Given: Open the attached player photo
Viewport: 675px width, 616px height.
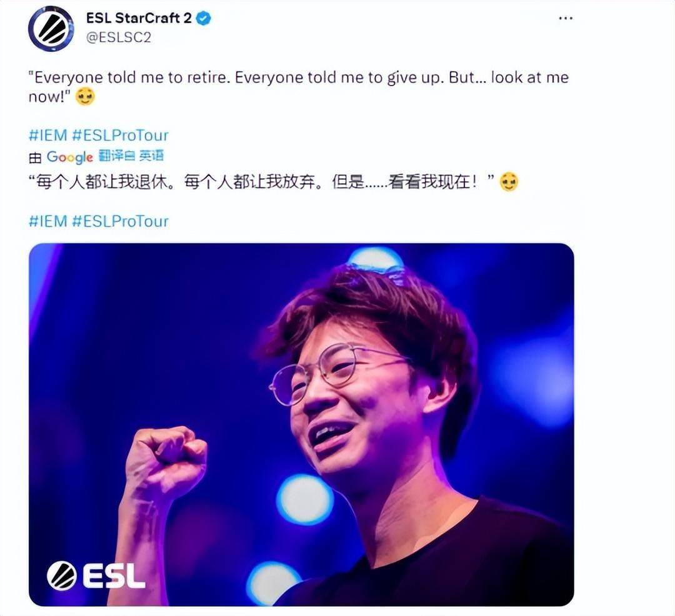Looking at the screenshot, I should [301, 425].
